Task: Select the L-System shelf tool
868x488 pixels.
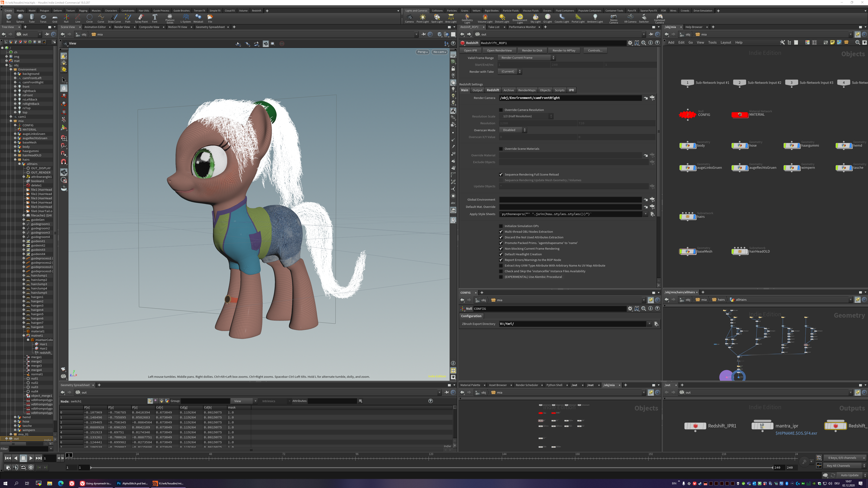Action: pyautogui.click(x=185, y=18)
